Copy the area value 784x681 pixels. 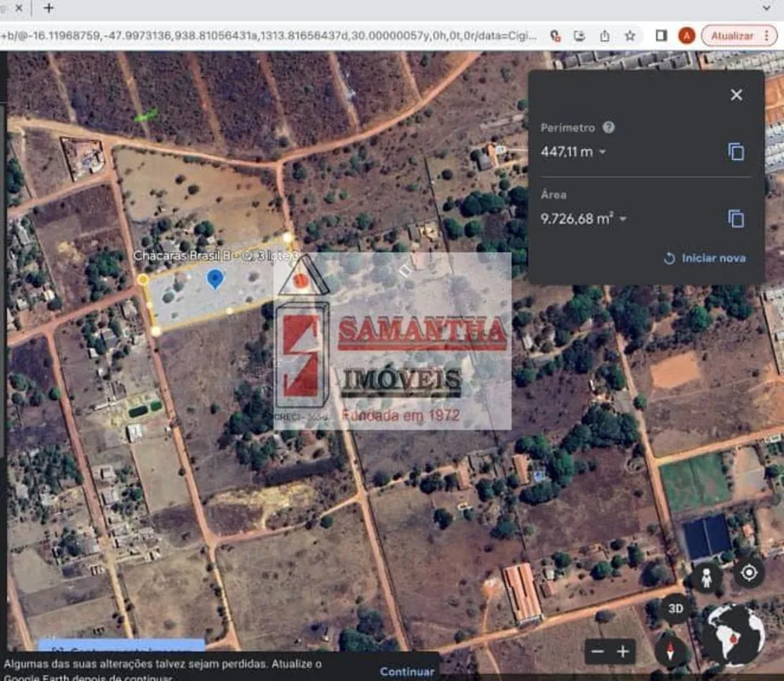736,219
